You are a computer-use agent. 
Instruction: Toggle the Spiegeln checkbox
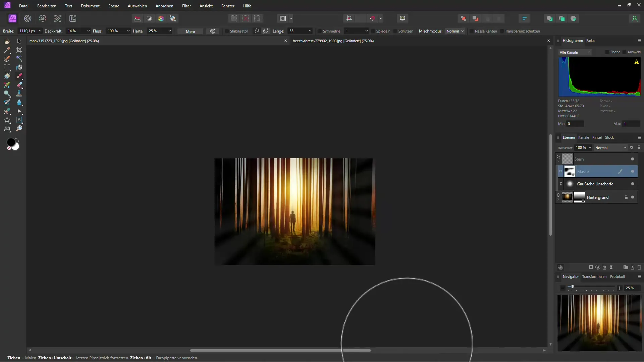point(373,31)
